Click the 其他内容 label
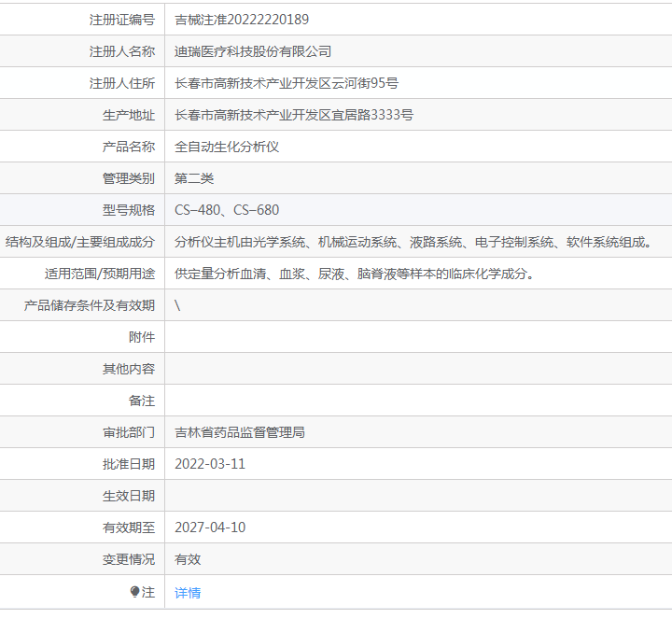Viewport: 672px width, 619px height. (x=129, y=369)
